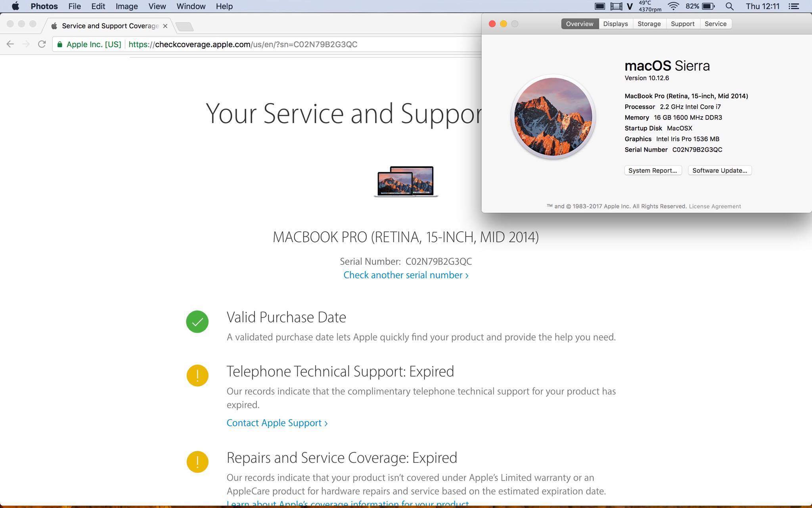The height and width of the screenshot is (508, 812).
Task: Click the MacBook Pro (Retina, 15-inch, Mid 2014) model line
Action: 686,96
